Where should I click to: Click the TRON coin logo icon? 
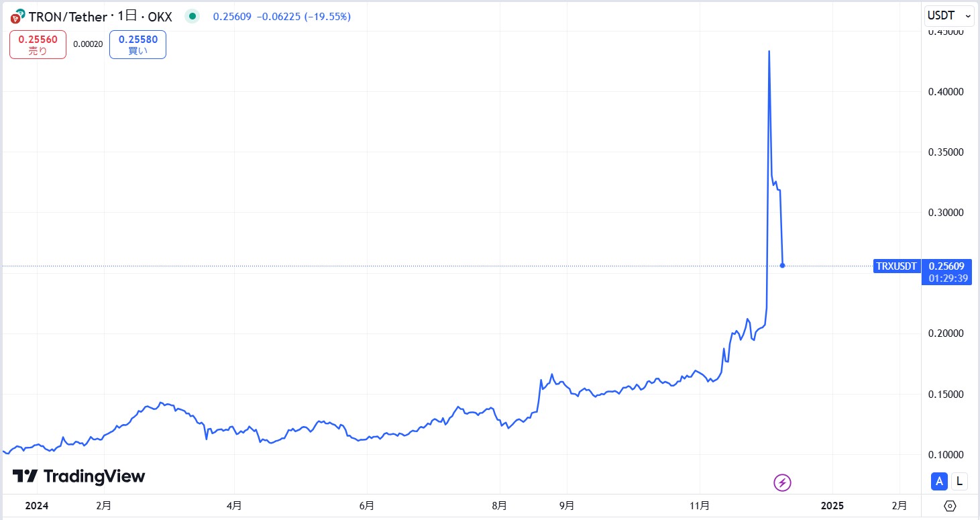(x=18, y=16)
